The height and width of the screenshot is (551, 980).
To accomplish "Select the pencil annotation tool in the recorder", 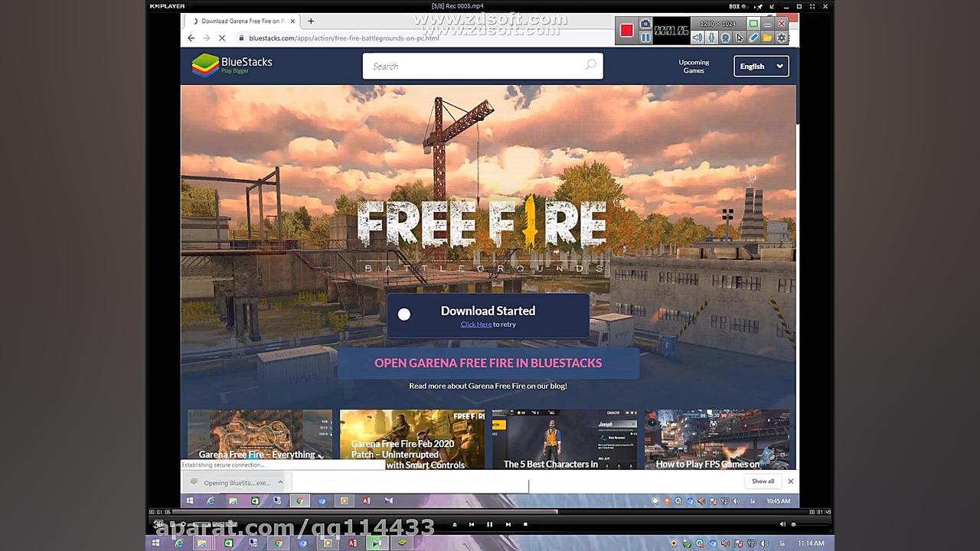I will (x=753, y=37).
